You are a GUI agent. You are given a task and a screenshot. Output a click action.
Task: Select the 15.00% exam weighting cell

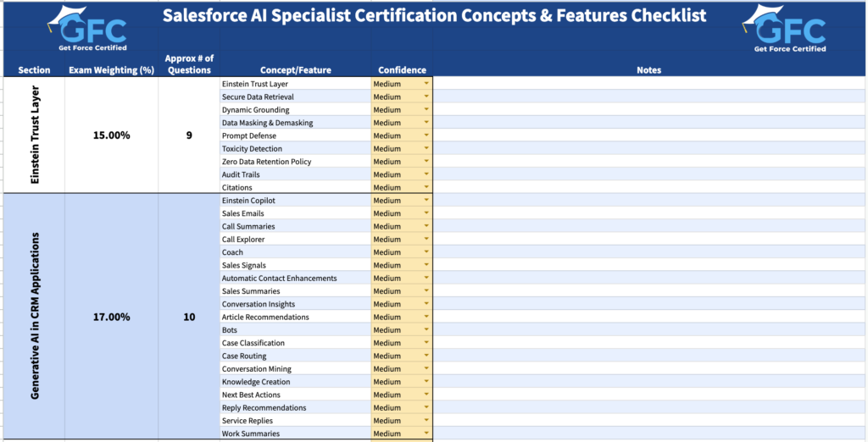click(112, 135)
